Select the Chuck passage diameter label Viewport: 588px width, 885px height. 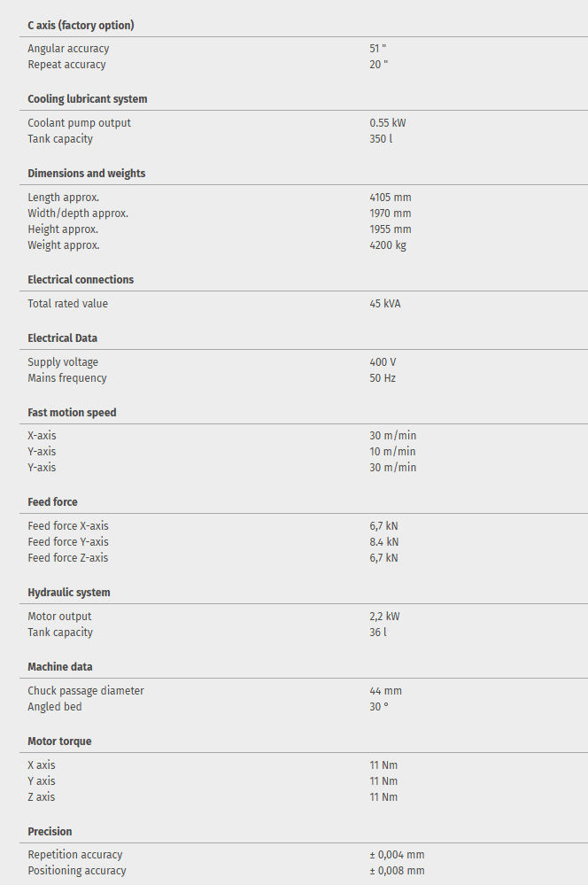pyautogui.click(x=86, y=691)
